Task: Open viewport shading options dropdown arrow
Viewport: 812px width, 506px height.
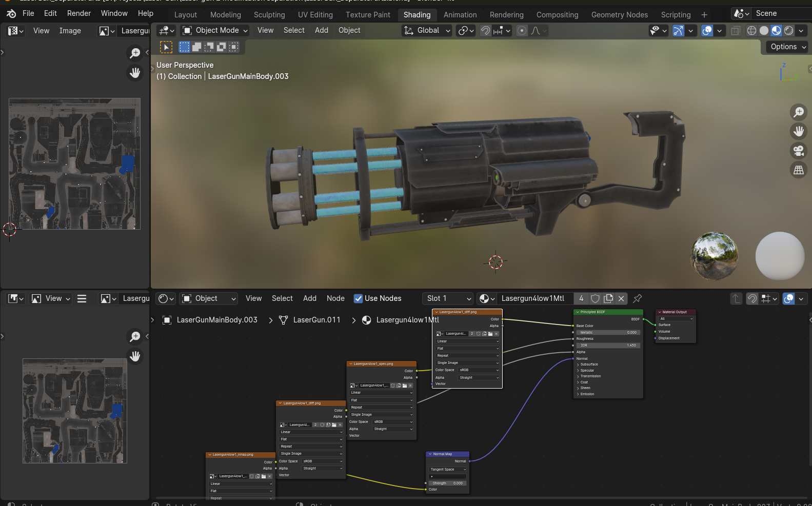Action: (801, 31)
